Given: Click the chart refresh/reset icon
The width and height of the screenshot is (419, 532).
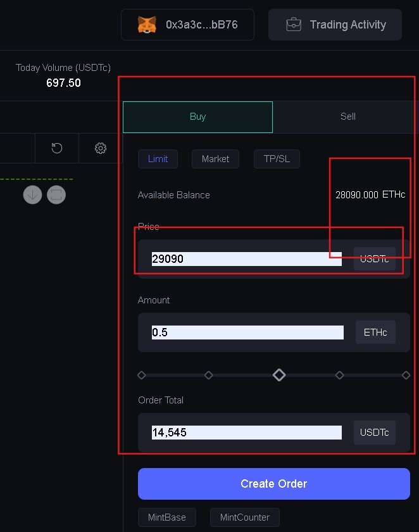Looking at the screenshot, I should tap(57, 148).
